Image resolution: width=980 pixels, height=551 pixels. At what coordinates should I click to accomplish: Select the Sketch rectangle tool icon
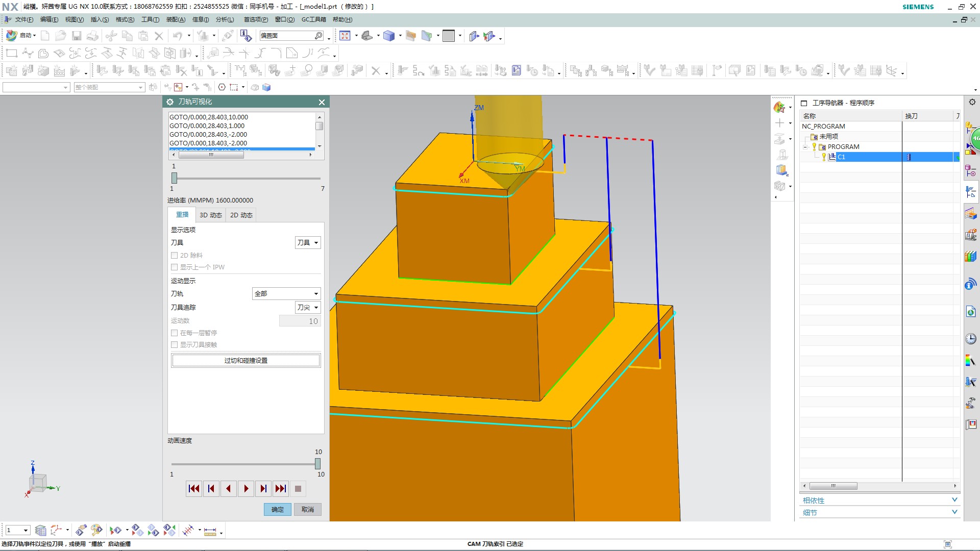click(x=11, y=53)
